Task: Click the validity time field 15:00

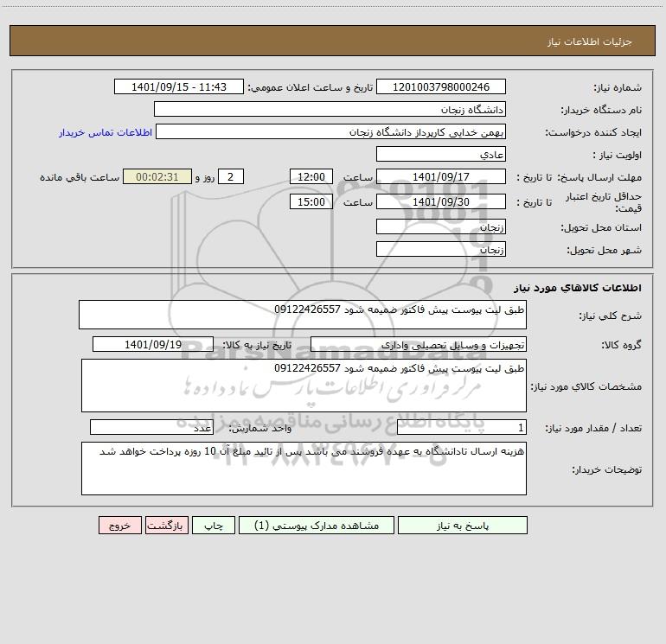Action: pyautogui.click(x=311, y=201)
